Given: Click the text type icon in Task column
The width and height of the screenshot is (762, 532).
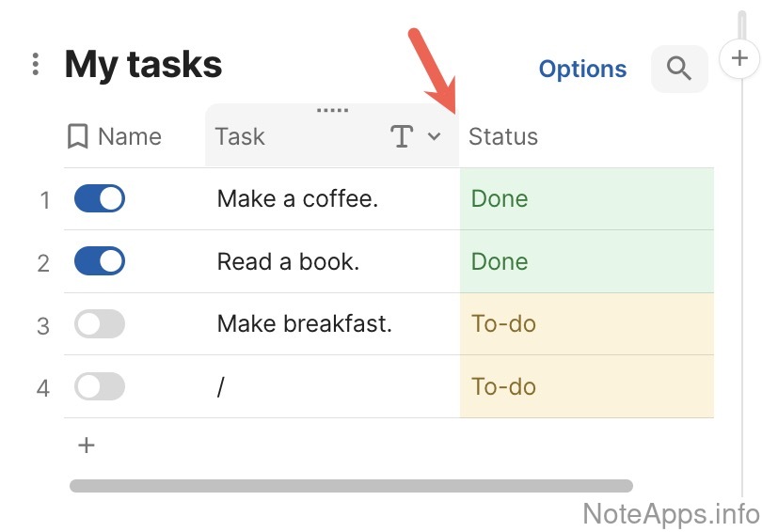Looking at the screenshot, I should (402, 137).
